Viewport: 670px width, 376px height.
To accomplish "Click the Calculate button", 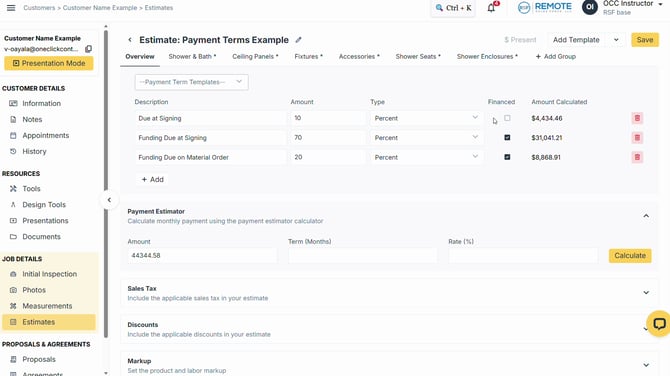I will (630, 256).
